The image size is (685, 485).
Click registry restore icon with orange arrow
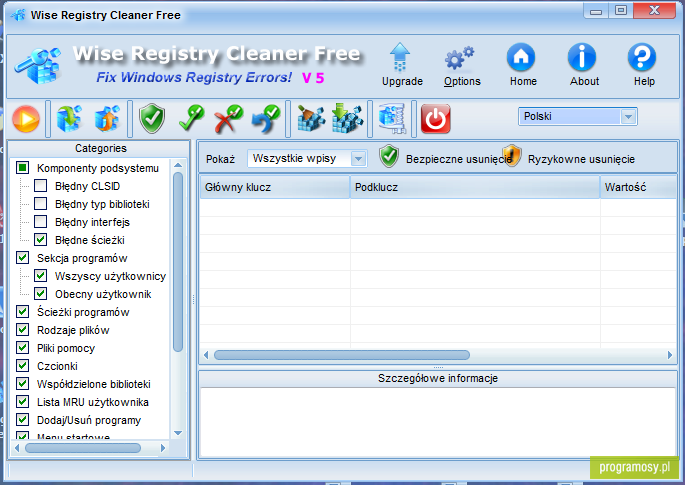107,118
